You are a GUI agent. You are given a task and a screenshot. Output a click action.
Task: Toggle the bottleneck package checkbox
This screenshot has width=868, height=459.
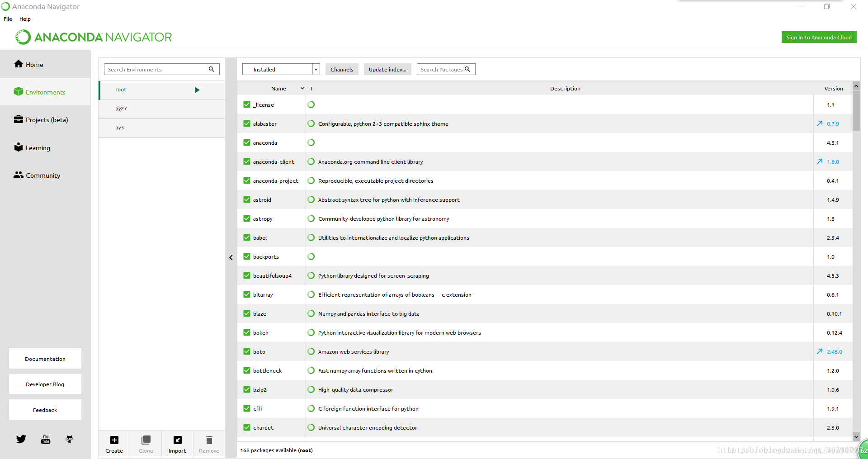coord(247,370)
